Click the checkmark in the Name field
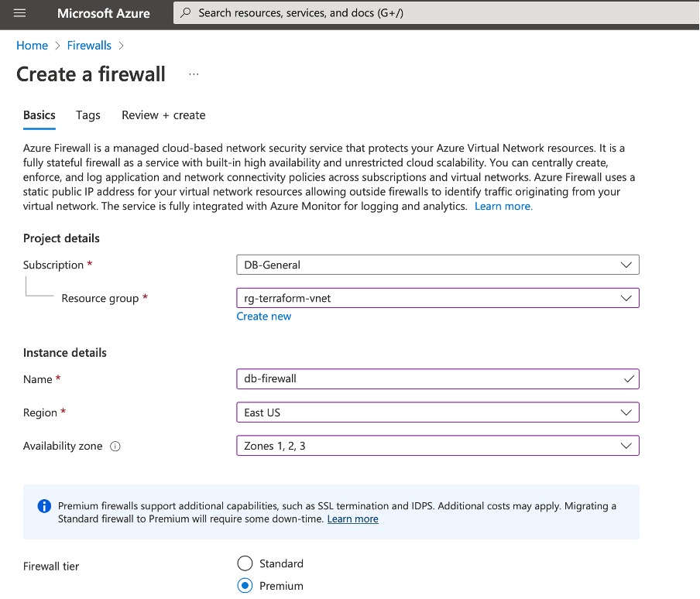The height and width of the screenshot is (599, 700). (x=629, y=379)
